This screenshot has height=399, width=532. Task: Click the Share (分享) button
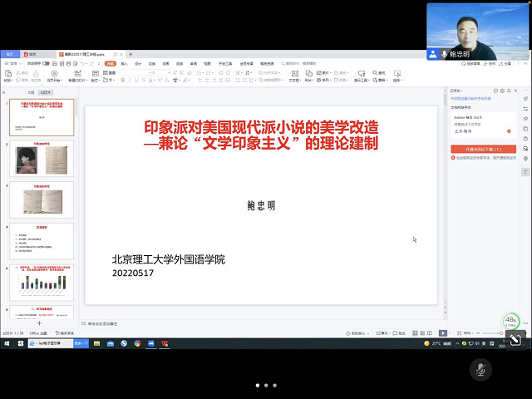tap(505, 63)
